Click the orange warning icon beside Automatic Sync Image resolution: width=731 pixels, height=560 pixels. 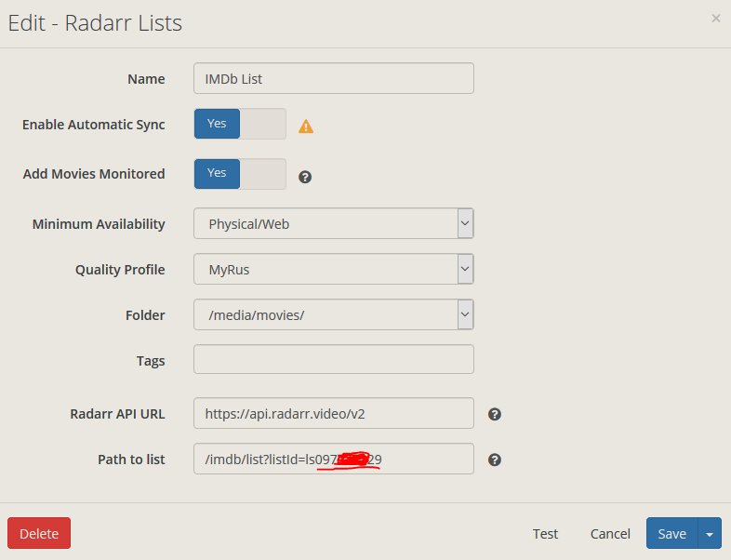pos(306,127)
